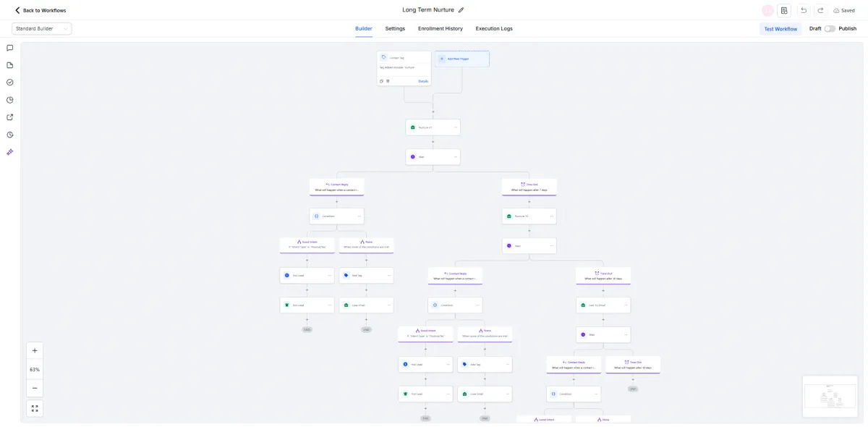Zoom out with the minus button
The image size is (868, 427).
[x=35, y=388]
